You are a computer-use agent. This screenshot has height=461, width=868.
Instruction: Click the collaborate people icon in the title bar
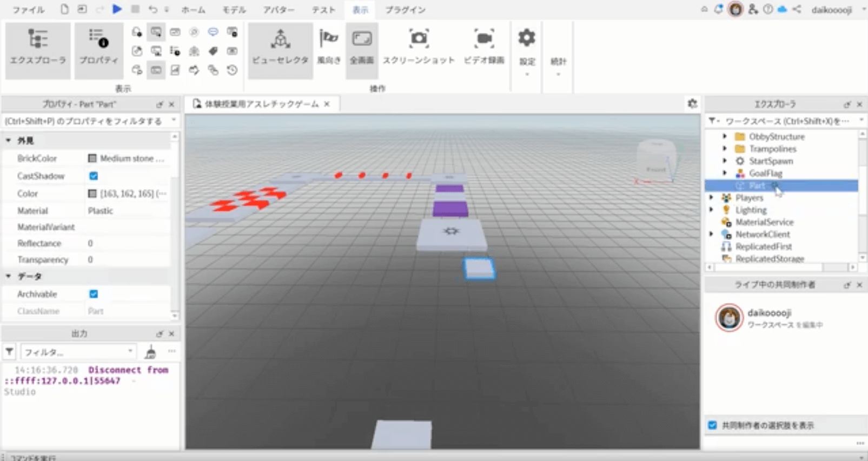(x=753, y=9)
